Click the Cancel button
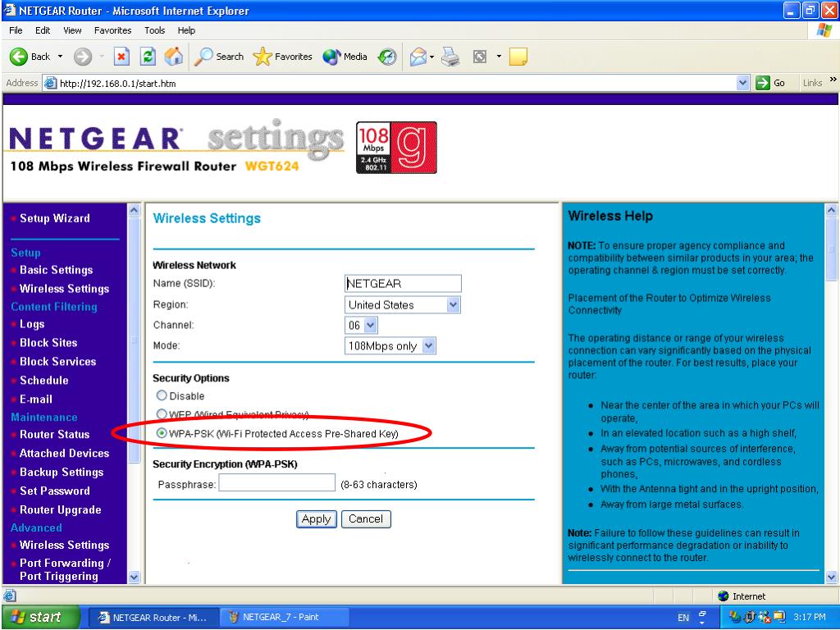The width and height of the screenshot is (840, 630). tap(366, 519)
